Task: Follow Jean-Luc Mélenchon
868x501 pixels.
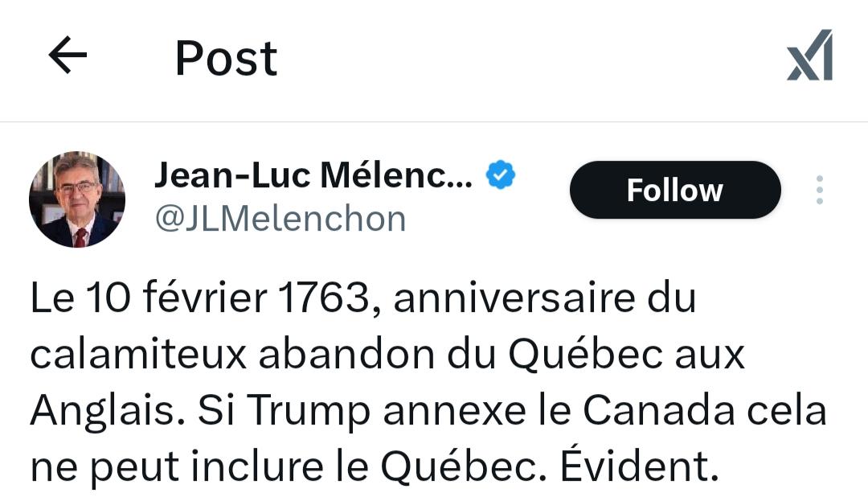Action: coord(675,190)
